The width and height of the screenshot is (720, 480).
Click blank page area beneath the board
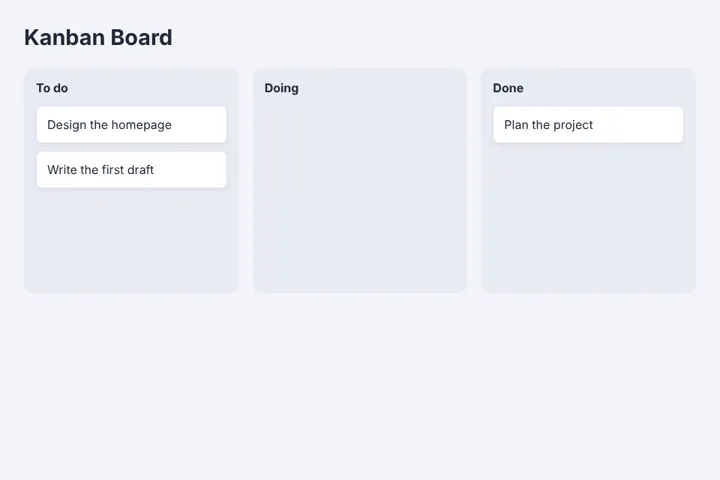coord(360,386)
